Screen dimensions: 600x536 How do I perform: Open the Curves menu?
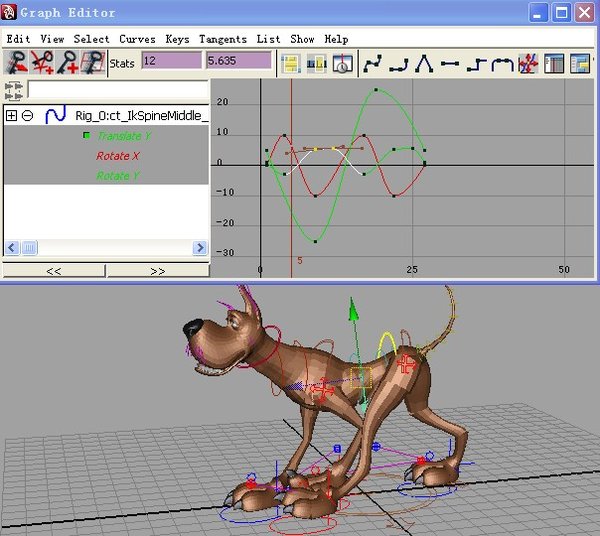point(137,39)
